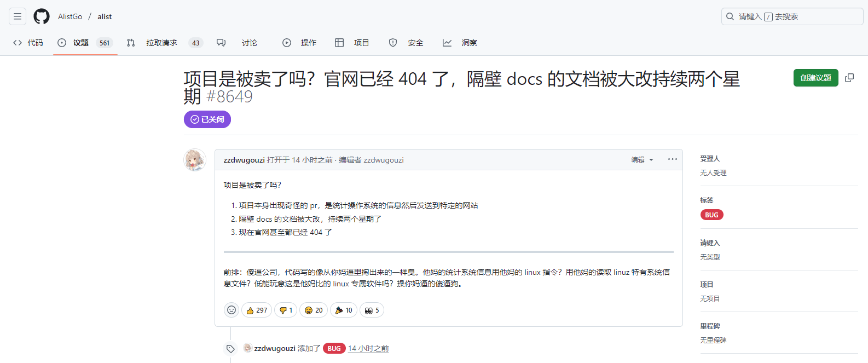This screenshot has width=868, height=363.
Task: Click the search input field
Action: [791, 16]
